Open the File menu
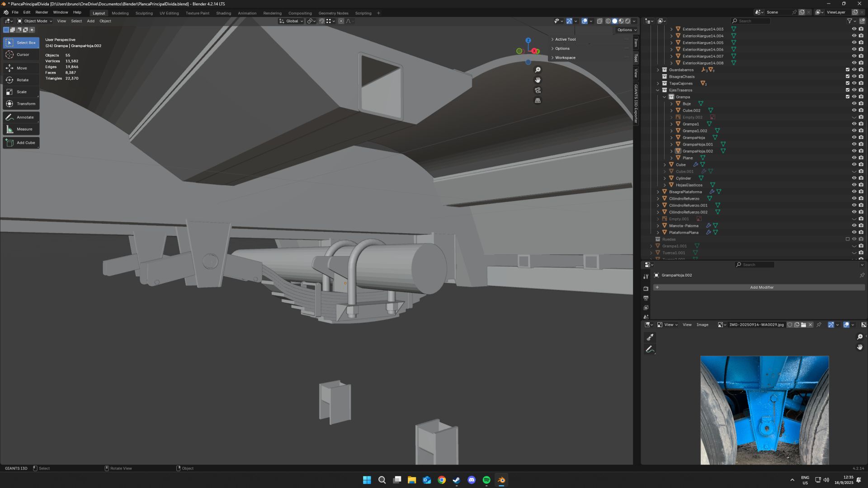Viewport: 868px width, 488px height. pyautogui.click(x=15, y=12)
